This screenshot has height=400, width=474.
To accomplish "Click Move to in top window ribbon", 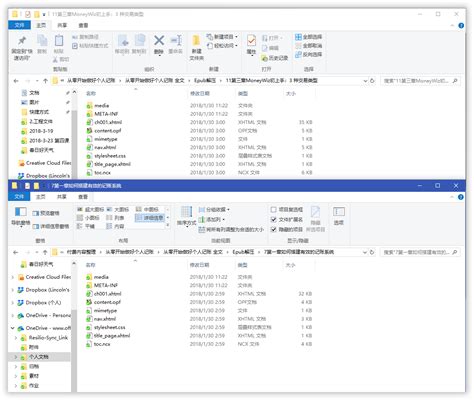I will coord(122,44).
